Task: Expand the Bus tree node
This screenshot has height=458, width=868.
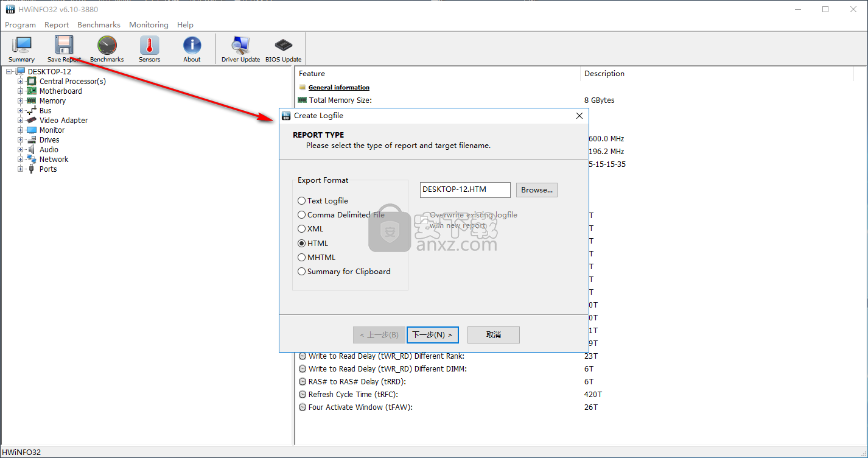Action: pos(21,110)
